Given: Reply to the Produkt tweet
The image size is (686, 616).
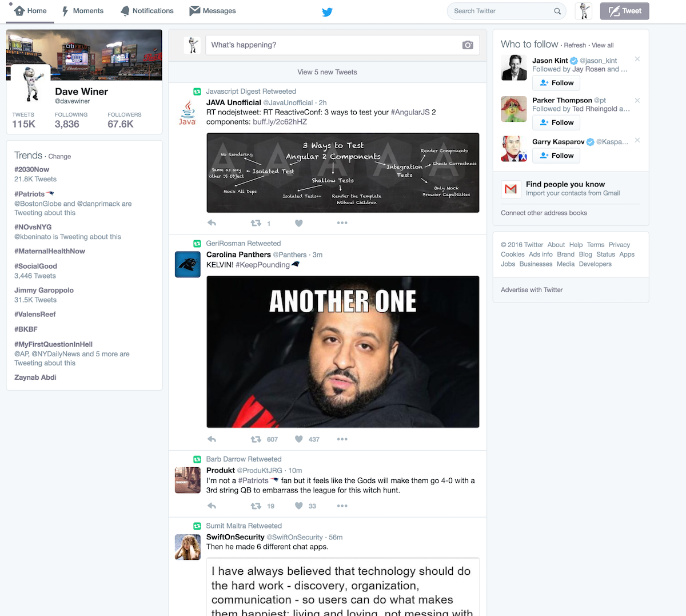Looking at the screenshot, I should tap(212, 506).
